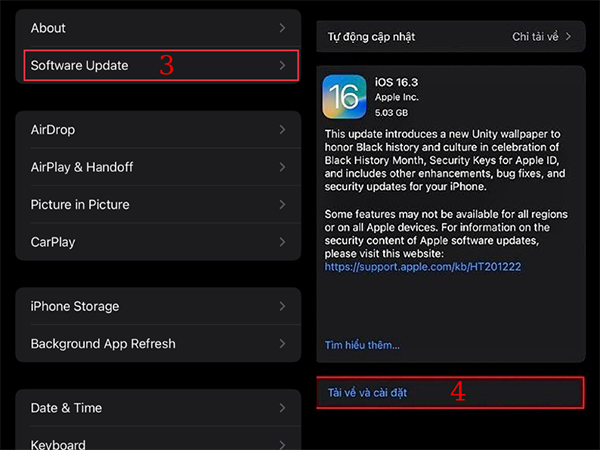
Task: Click the 5.03 GB size text
Action: (391, 113)
